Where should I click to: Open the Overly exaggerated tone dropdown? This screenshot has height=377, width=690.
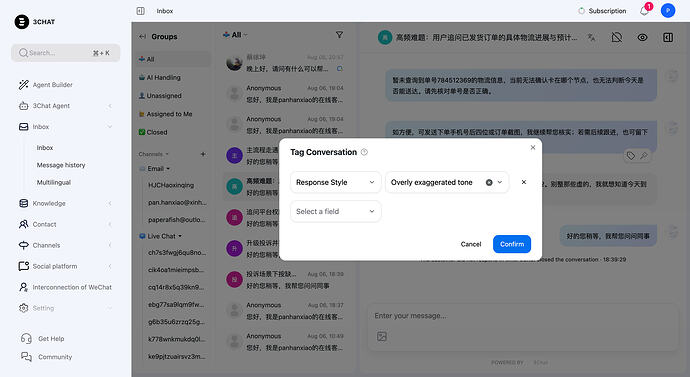(500, 182)
